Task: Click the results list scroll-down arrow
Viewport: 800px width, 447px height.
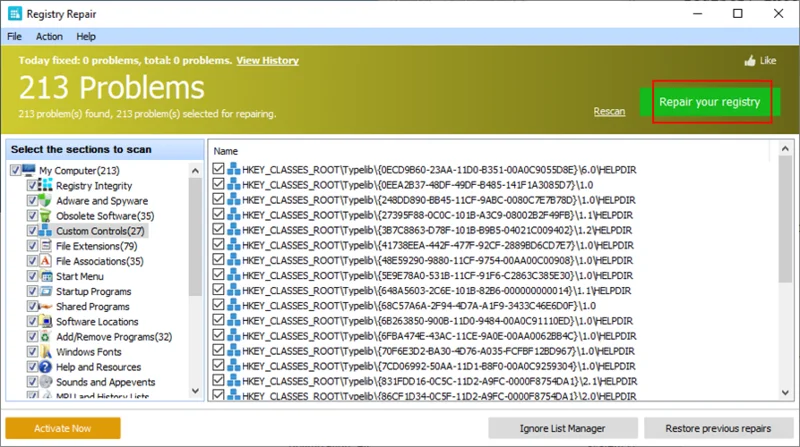Action: (x=785, y=392)
